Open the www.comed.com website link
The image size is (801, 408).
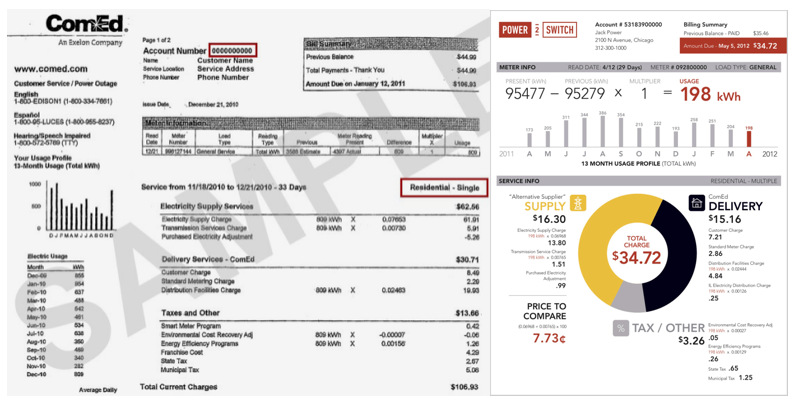(51, 69)
